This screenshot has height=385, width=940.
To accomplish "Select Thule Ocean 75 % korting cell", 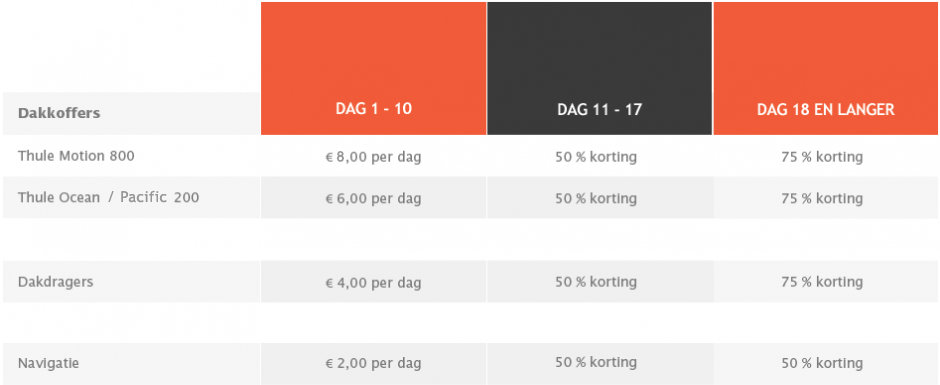I will click(822, 198).
